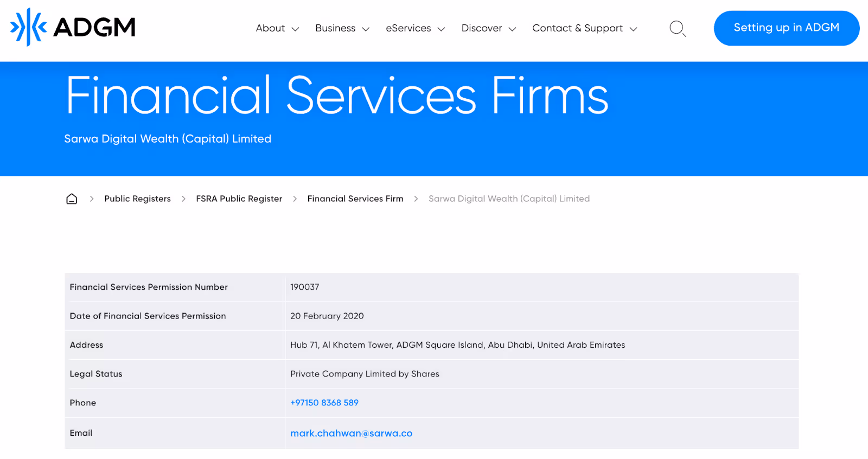Select Private Company Limited by Shares text
Viewport: 868px width, 459px height.
click(x=365, y=374)
